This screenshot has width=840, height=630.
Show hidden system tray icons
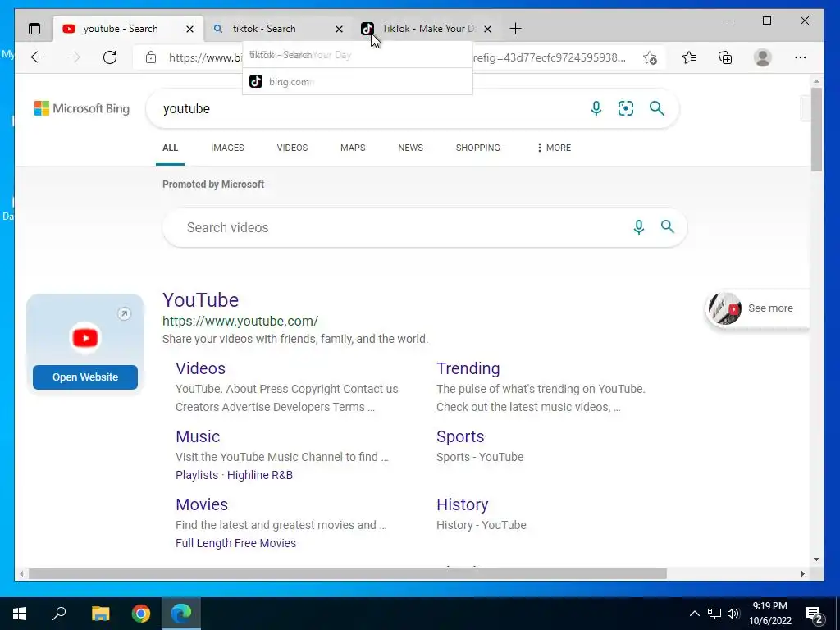(694, 614)
